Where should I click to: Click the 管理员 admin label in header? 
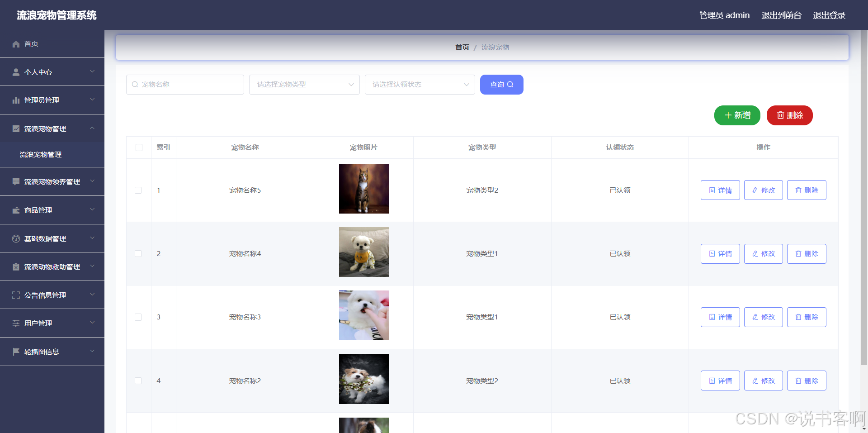724,15
